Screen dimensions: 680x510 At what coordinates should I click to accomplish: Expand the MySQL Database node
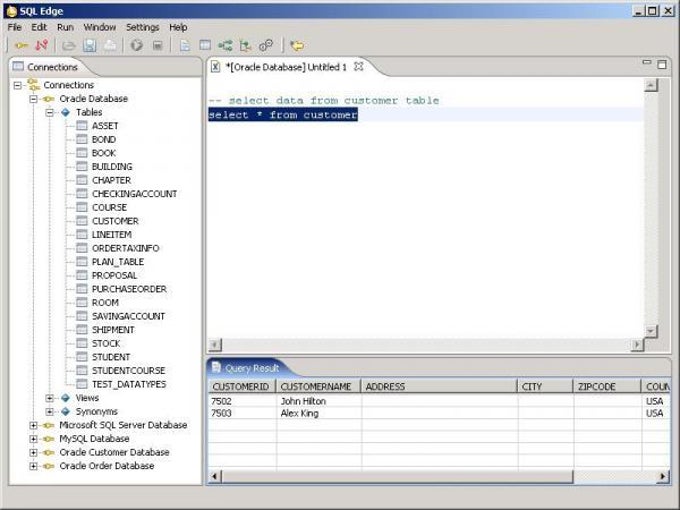coord(33,439)
